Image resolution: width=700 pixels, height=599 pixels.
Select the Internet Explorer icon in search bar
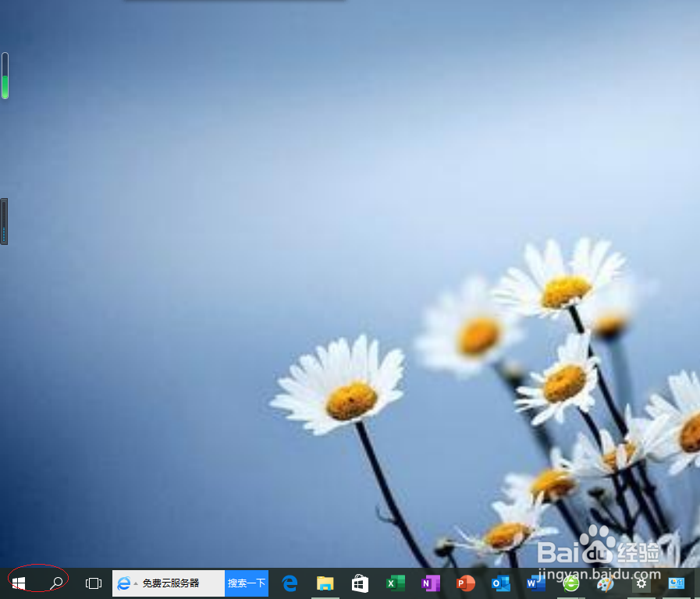click(125, 583)
